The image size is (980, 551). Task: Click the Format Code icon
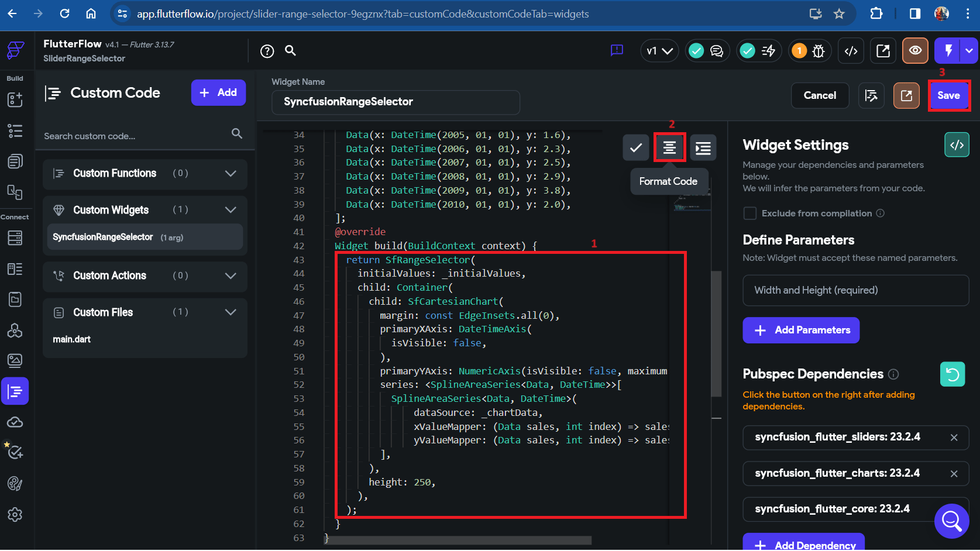669,148
